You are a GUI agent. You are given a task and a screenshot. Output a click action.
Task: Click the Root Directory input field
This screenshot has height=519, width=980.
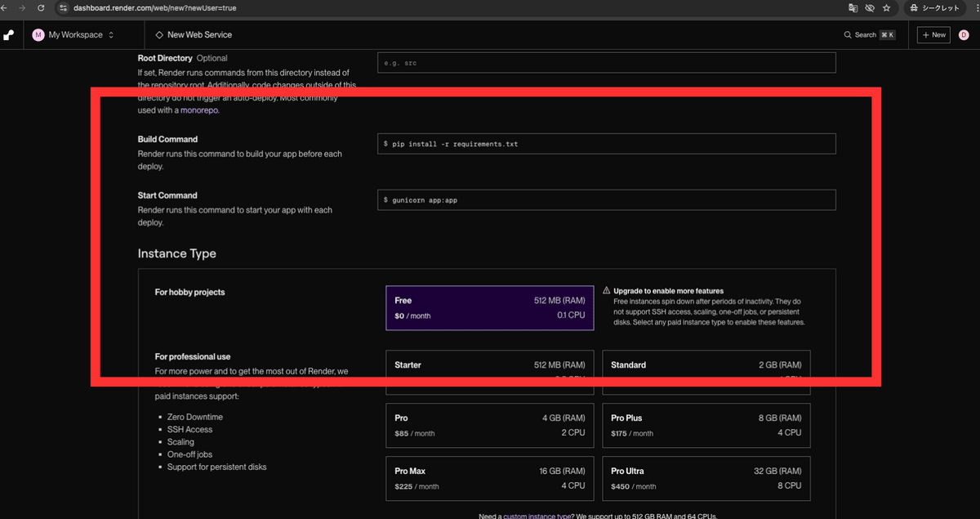click(x=607, y=63)
